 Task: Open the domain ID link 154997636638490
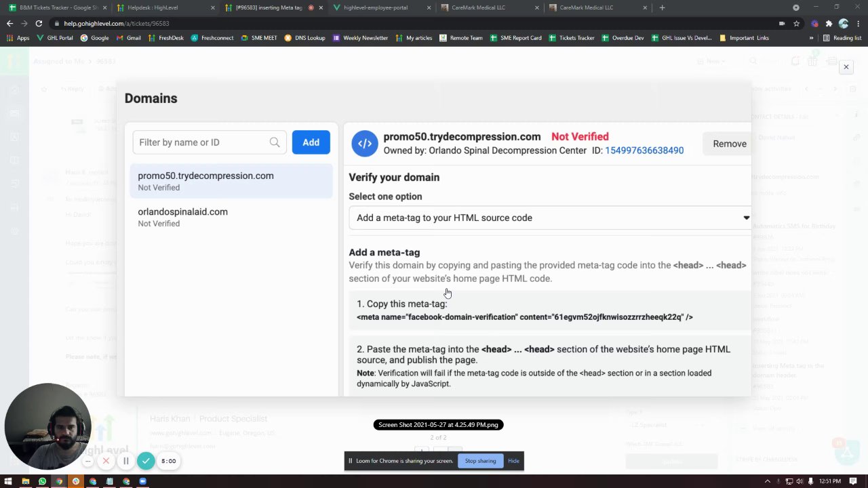point(644,150)
